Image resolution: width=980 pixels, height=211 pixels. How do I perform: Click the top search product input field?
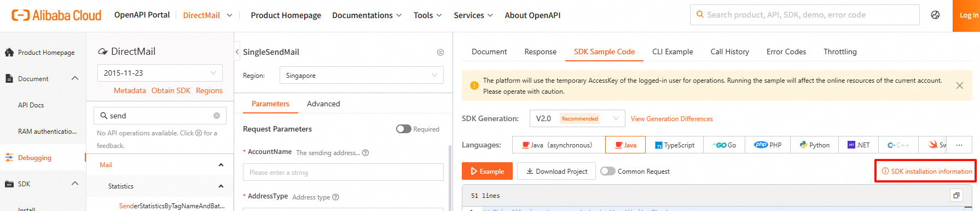tap(805, 15)
